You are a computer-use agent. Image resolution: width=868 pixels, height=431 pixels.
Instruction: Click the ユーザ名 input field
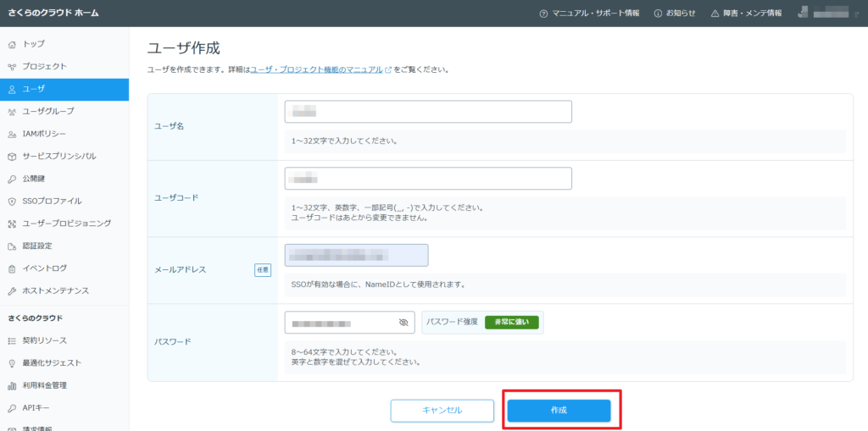[428, 112]
